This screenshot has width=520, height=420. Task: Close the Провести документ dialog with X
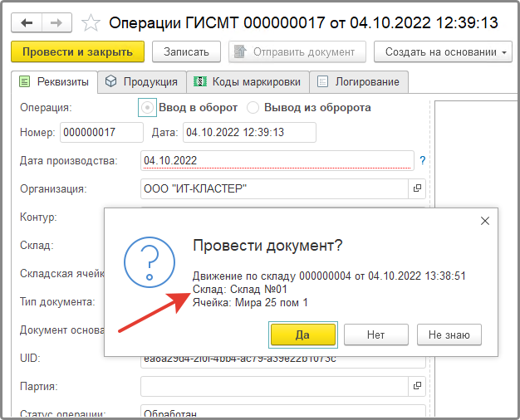(x=485, y=221)
